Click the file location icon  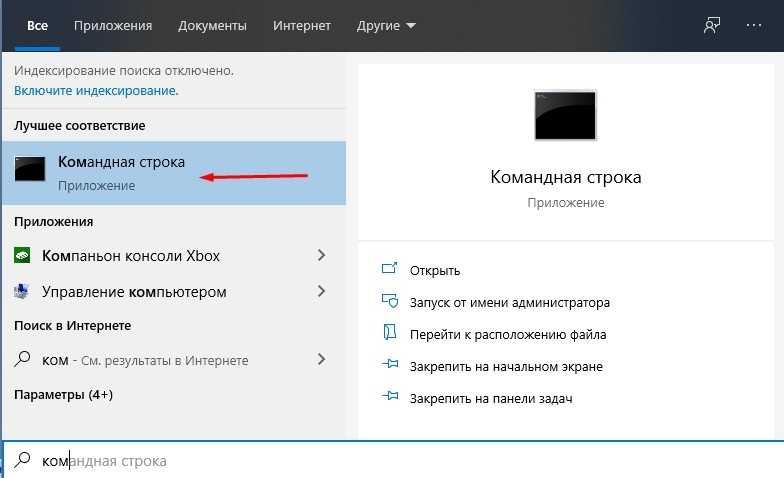(x=390, y=332)
